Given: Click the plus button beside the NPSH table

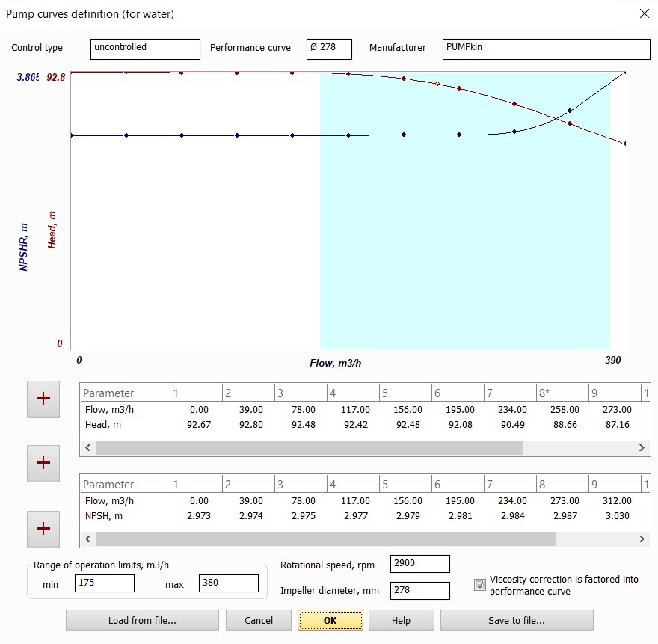Looking at the screenshot, I should coord(43,528).
